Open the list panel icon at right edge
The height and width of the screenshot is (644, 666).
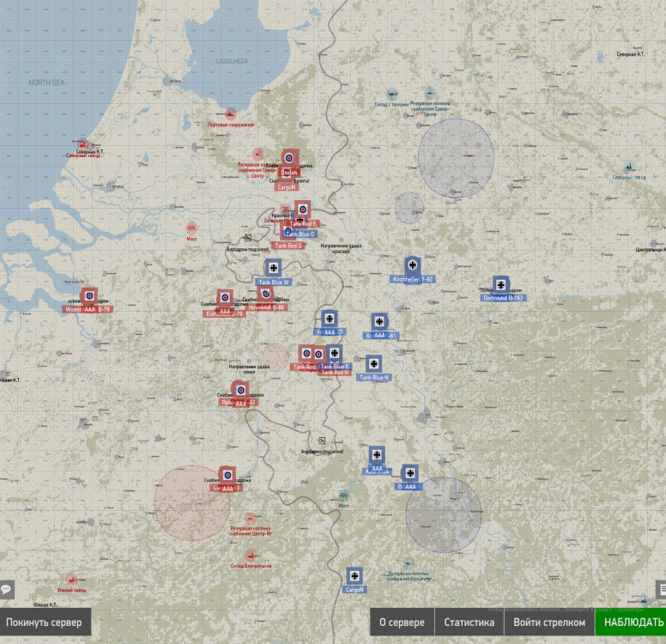point(662,589)
